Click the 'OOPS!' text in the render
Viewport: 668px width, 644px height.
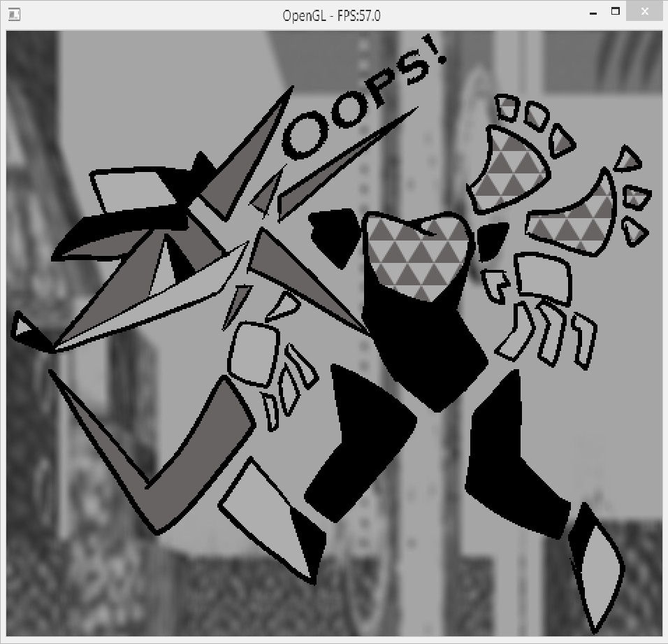pos(364,96)
